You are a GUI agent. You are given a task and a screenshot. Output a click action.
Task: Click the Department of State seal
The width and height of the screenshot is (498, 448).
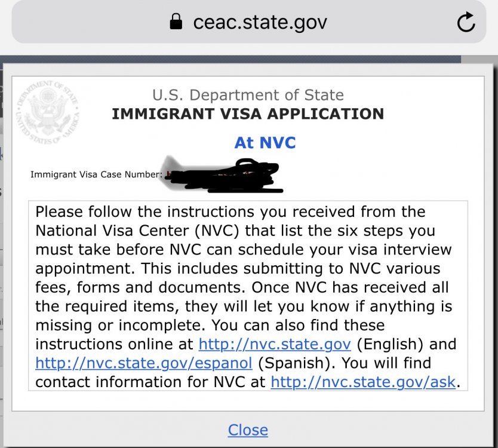(x=48, y=112)
